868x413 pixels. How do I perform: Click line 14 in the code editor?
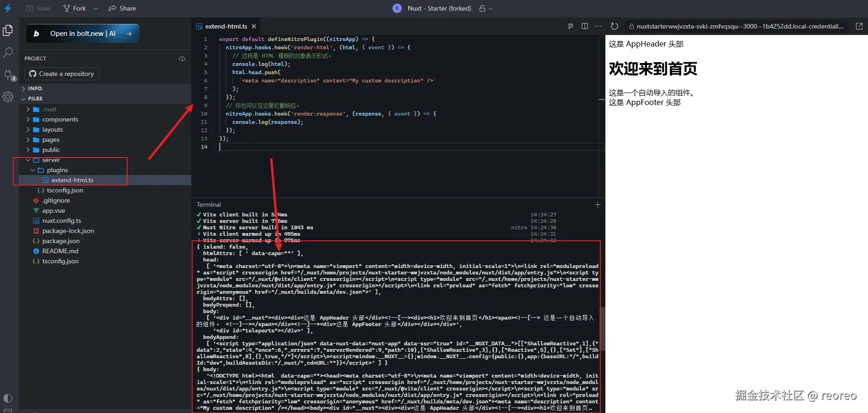(x=410, y=147)
